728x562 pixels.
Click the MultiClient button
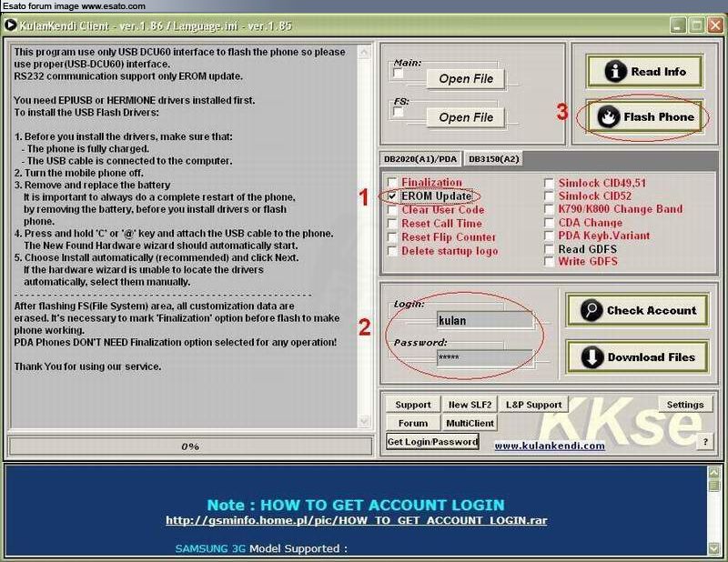tap(470, 423)
